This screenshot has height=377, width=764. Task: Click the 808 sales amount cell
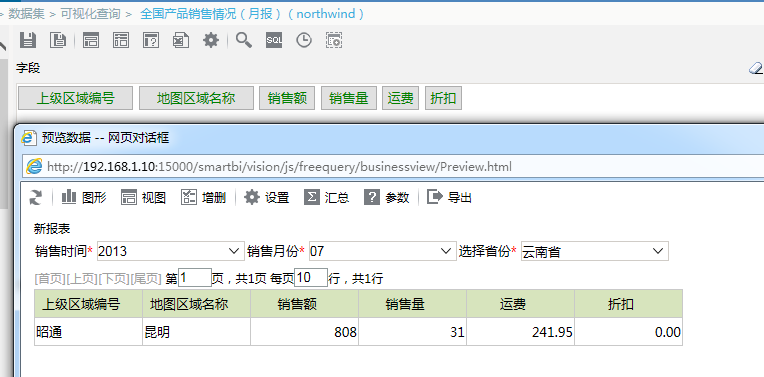tap(305, 332)
